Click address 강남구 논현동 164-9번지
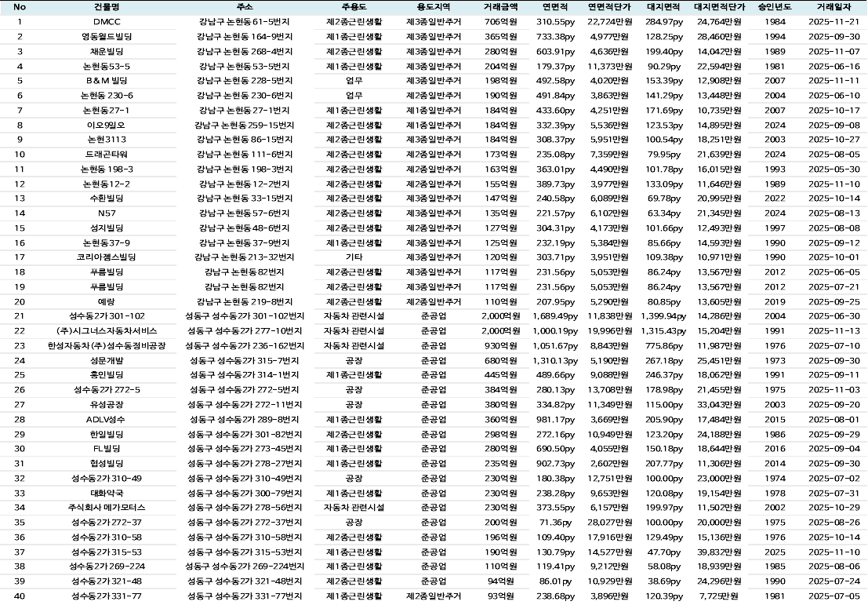The image size is (868, 605). pos(244,37)
